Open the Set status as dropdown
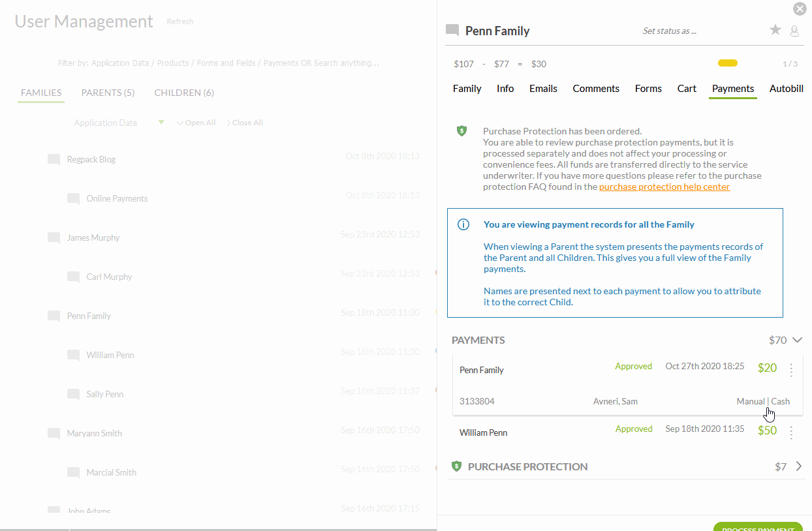812x531 pixels. [669, 31]
